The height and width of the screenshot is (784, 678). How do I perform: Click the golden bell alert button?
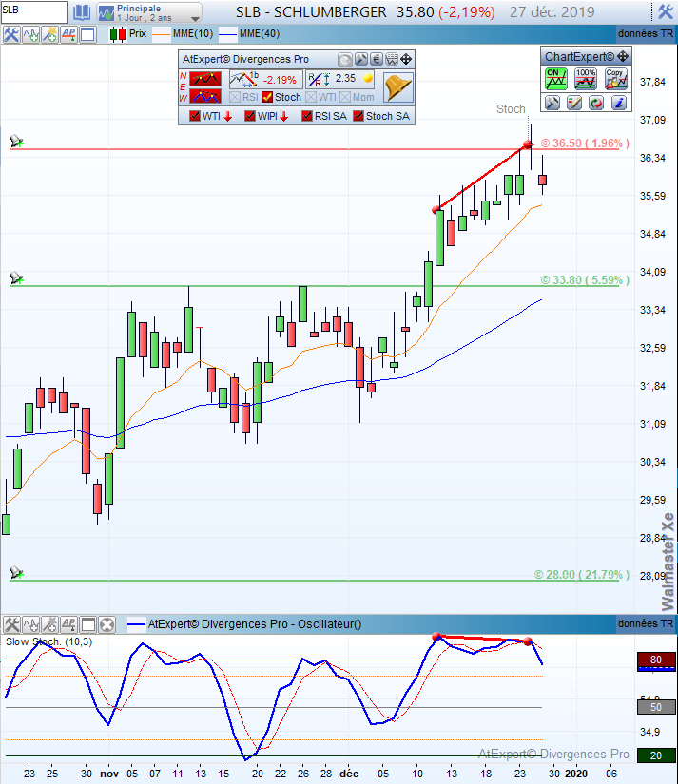click(397, 87)
